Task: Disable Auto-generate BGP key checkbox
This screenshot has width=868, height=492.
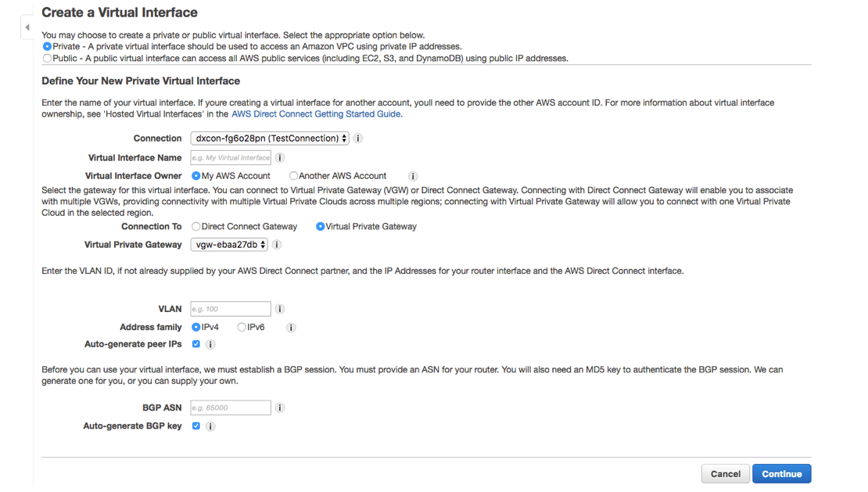Action: click(x=196, y=426)
